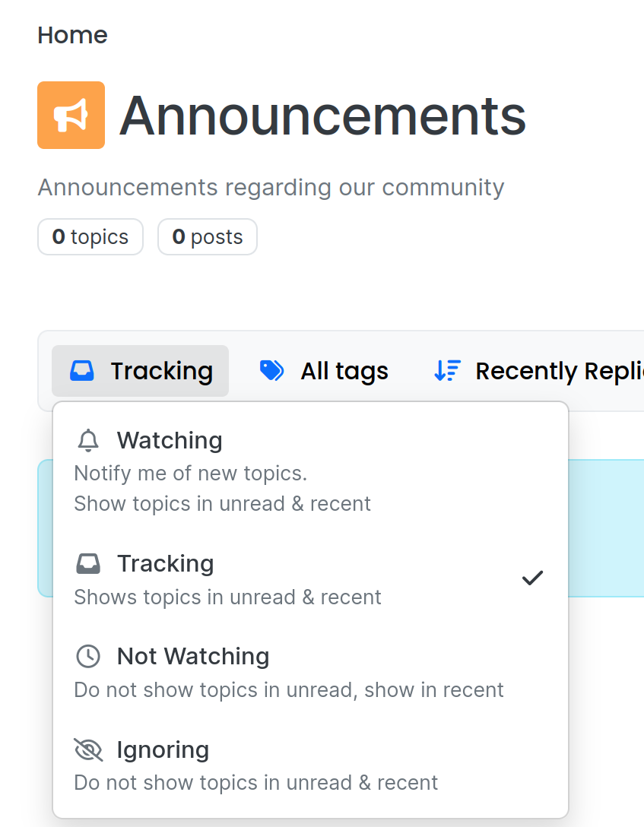This screenshot has height=827, width=644.
Task: Click the blue sort arrows icon
Action: click(x=447, y=371)
